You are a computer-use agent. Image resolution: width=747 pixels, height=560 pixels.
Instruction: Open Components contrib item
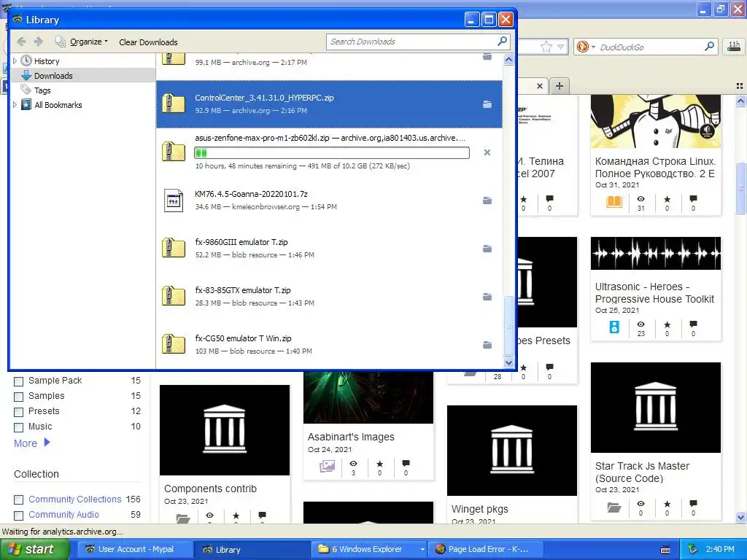tap(210, 489)
